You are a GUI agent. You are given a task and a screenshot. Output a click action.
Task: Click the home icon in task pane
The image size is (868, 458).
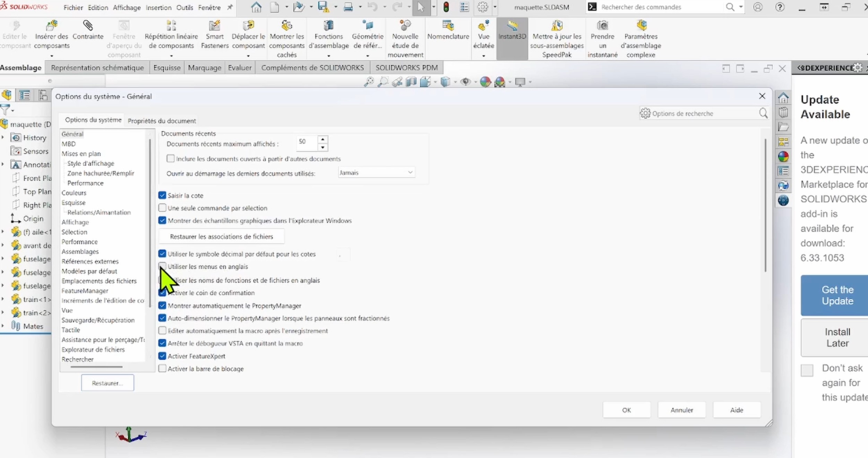[x=783, y=98]
